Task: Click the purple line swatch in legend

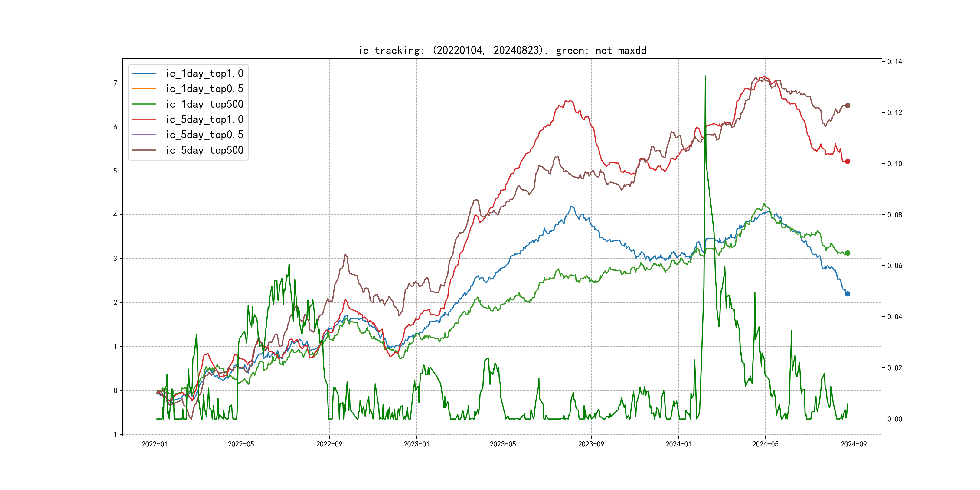Action: (x=144, y=135)
